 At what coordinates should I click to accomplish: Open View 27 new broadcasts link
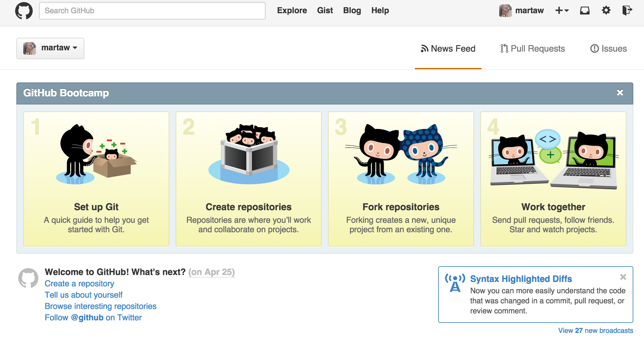(x=596, y=330)
